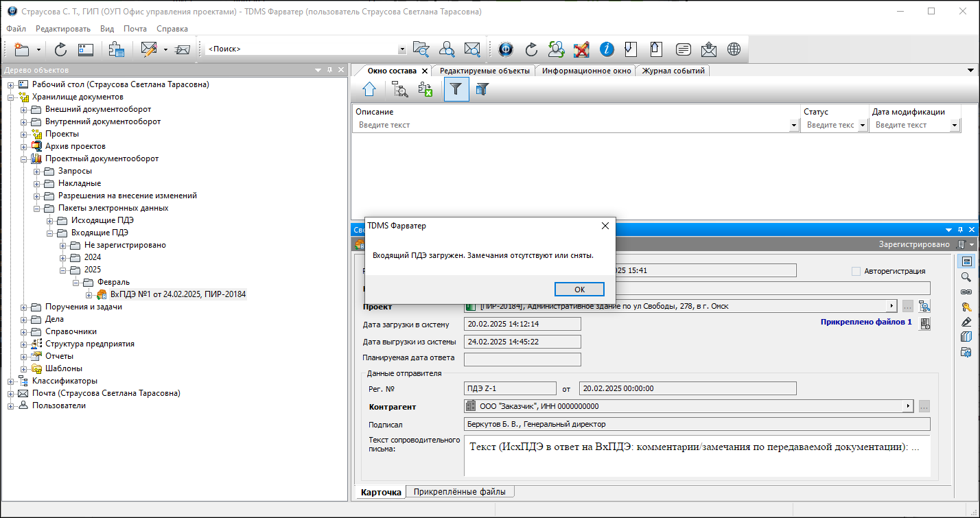This screenshot has width=980, height=518.
Task: Click the blue up arrow in Окно состава
Action: (x=369, y=89)
